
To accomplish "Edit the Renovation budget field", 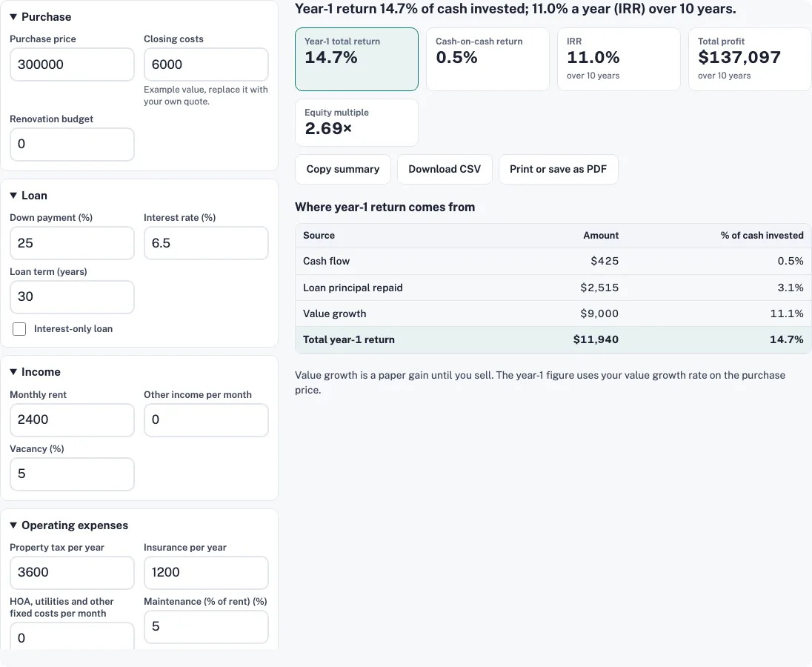I will (x=72, y=144).
